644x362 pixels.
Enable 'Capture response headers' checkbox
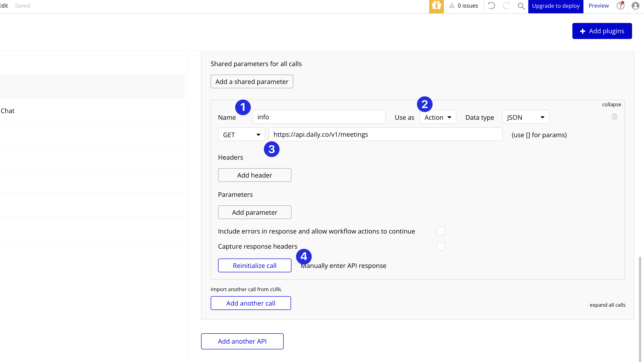point(440,246)
